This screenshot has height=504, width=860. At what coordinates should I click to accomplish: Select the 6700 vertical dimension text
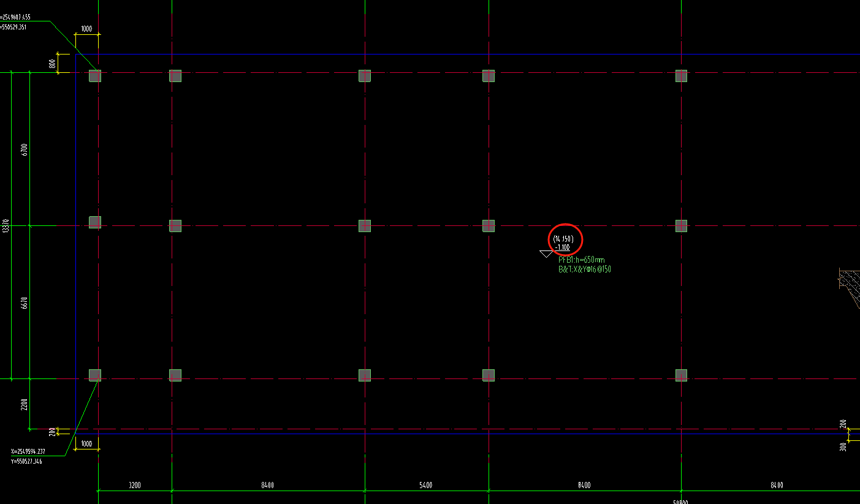pos(25,149)
